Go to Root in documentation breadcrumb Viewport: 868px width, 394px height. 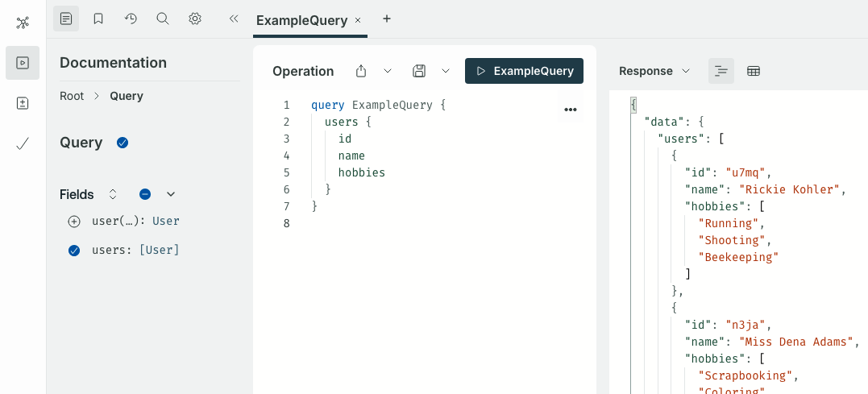tap(72, 96)
